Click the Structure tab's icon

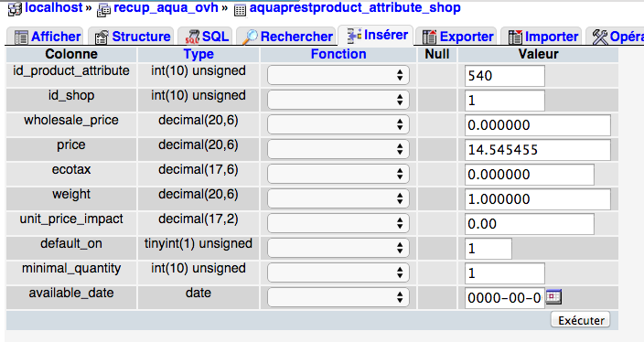coord(102,37)
